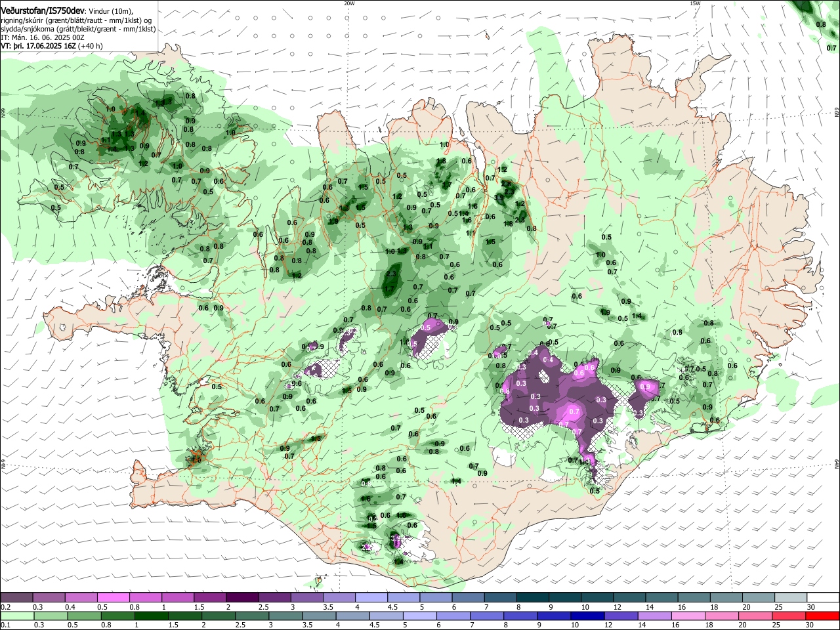This screenshot has height=630, width=840.
Task: Click the '15W' longitude label
Action: click(695, 3)
